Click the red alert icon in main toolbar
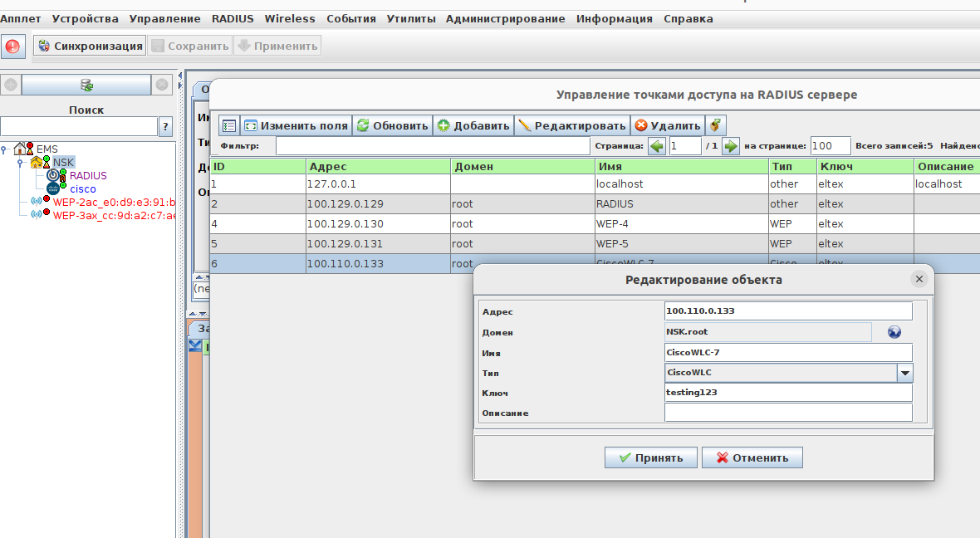This screenshot has height=538, width=980. pyautogui.click(x=12, y=46)
